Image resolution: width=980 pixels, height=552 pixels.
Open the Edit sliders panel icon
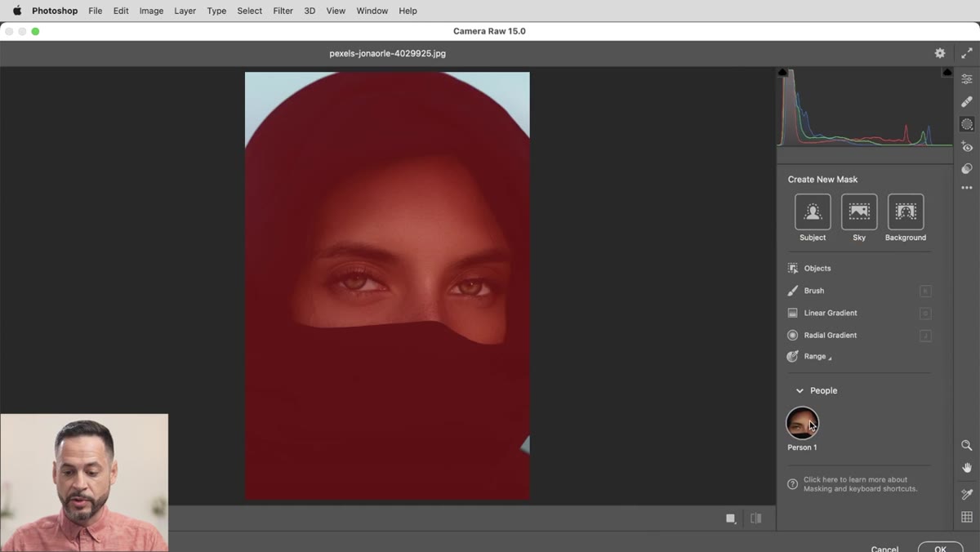pos(967,79)
